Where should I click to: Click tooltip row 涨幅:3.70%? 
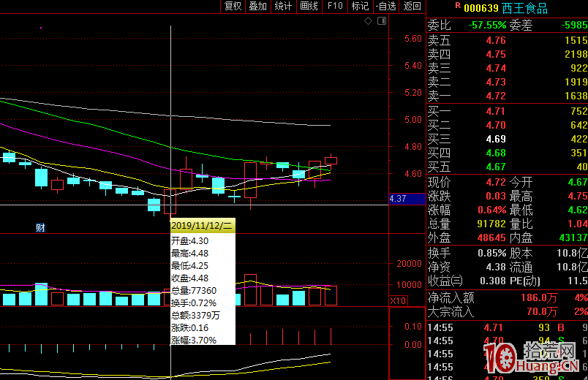[x=194, y=341]
